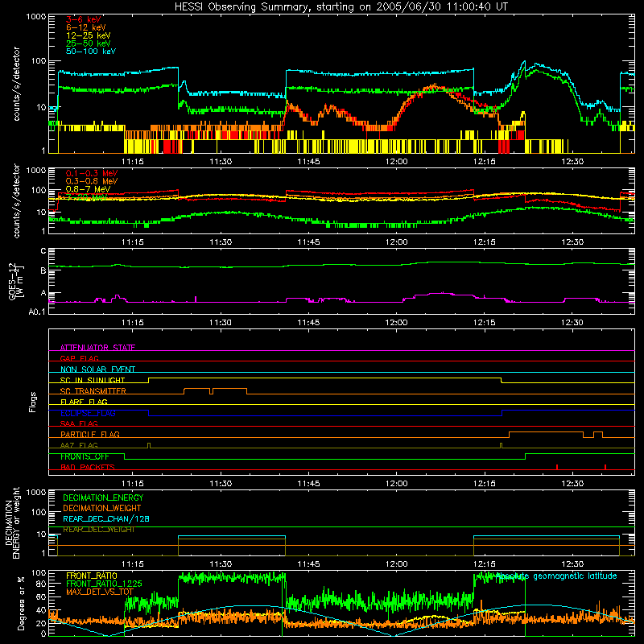The height and width of the screenshot is (644, 644).
Task: Select the GAP_FLAG label
Action: [x=79, y=358]
